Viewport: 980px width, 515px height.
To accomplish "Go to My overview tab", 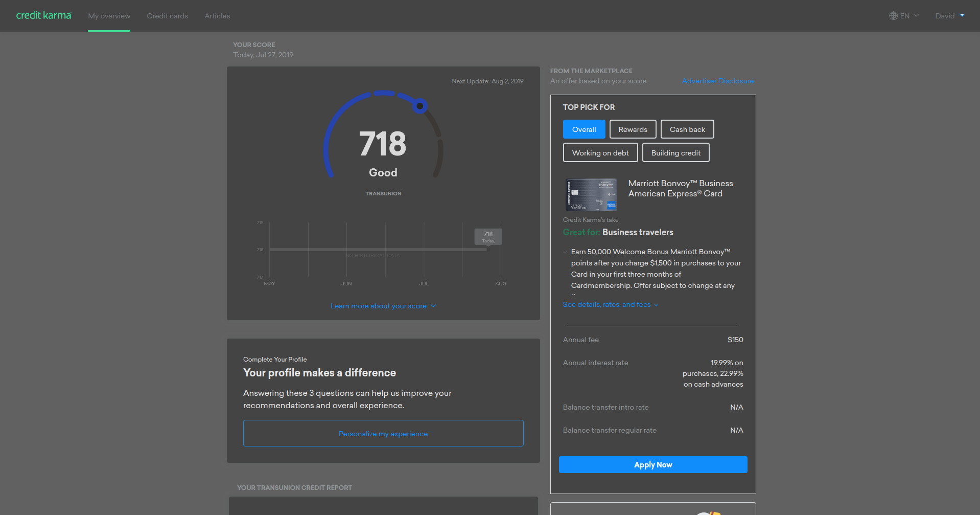I will 109,16.
